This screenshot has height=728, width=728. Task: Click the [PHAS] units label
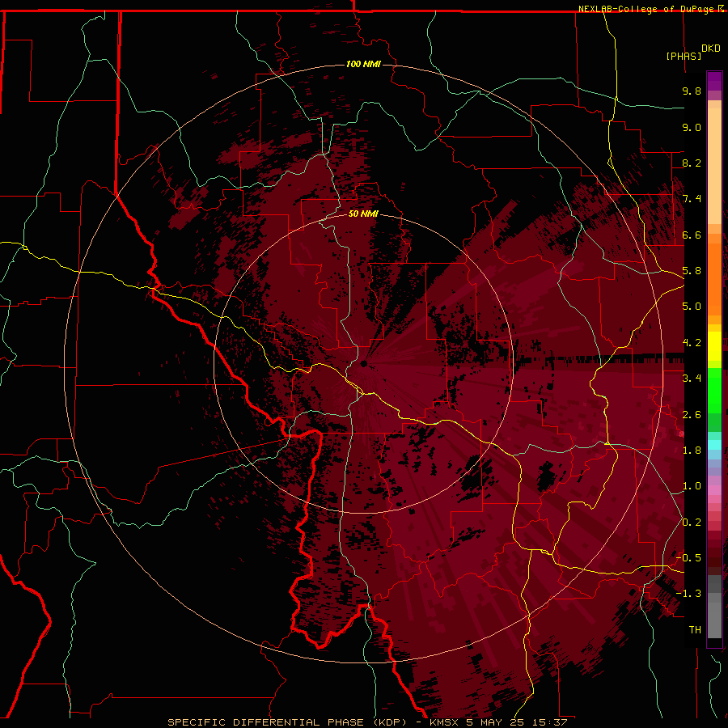point(684,56)
